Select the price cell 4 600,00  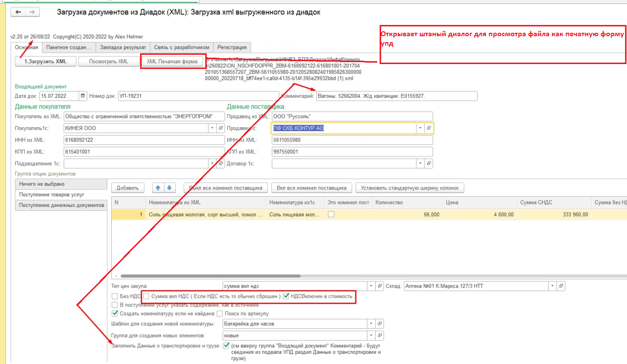tap(481, 214)
